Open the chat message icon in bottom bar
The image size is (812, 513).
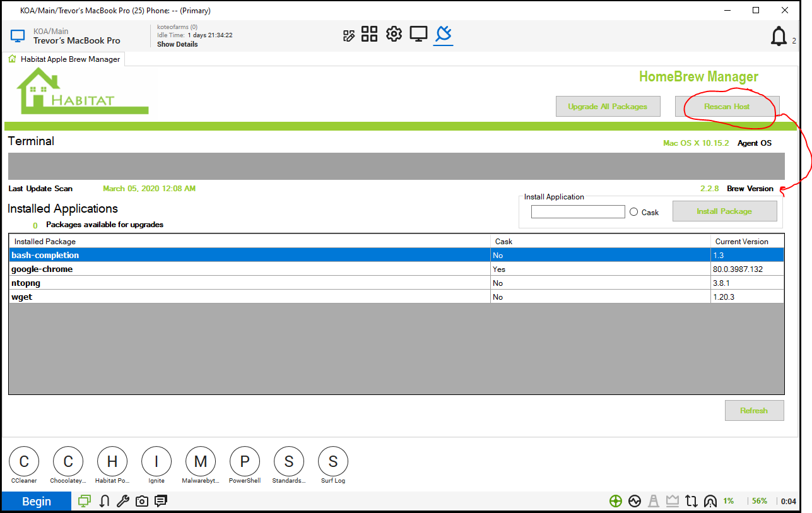coord(161,501)
